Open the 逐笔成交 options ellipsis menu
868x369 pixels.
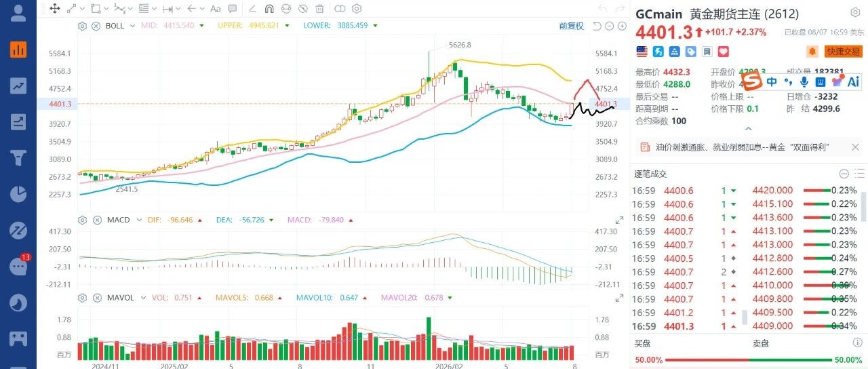(844, 174)
